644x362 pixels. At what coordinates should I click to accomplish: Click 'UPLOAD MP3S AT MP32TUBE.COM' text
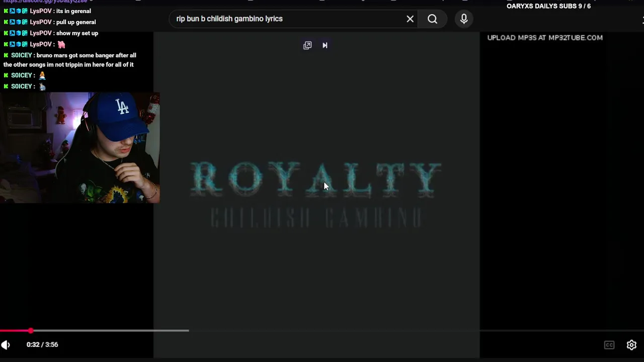click(x=545, y=38)
